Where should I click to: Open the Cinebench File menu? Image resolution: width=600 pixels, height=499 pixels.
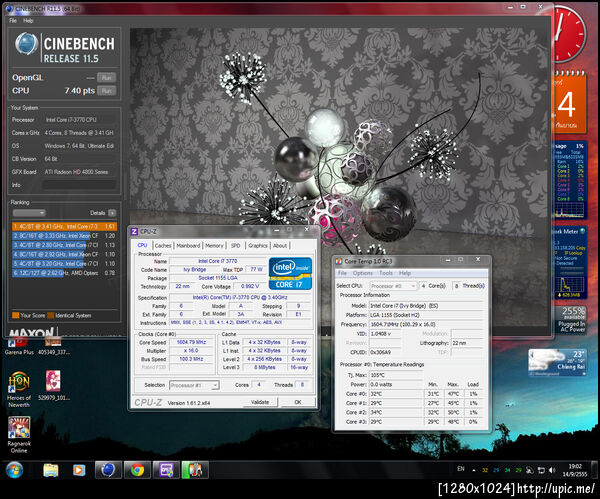pyautogui.click(x=13, y=21)
